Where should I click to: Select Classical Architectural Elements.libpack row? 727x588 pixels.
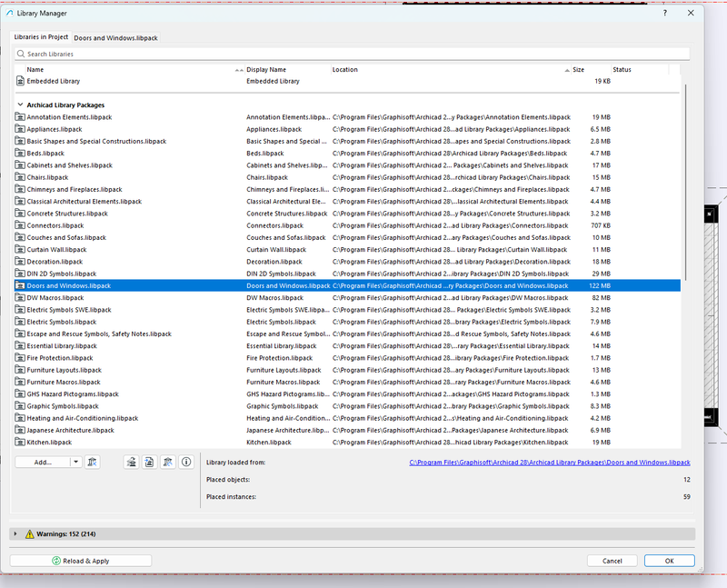pyautogui.click(x=348, y=201)
